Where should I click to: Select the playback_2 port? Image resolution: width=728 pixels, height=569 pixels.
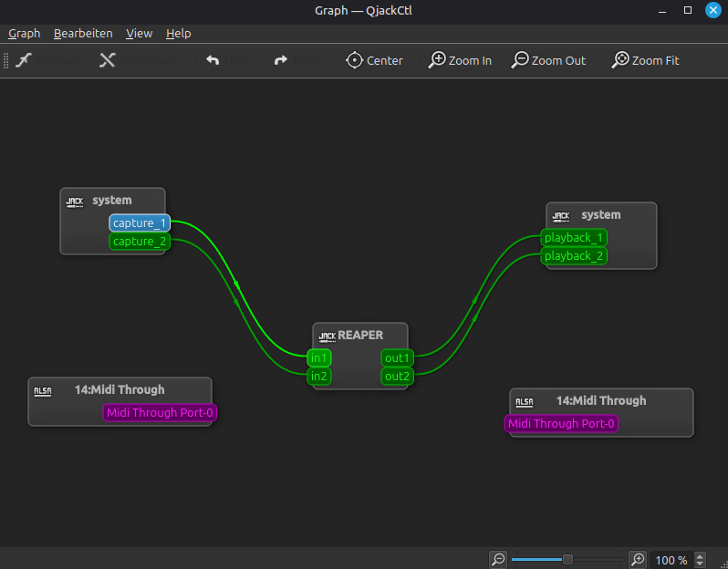pos(574,256)
